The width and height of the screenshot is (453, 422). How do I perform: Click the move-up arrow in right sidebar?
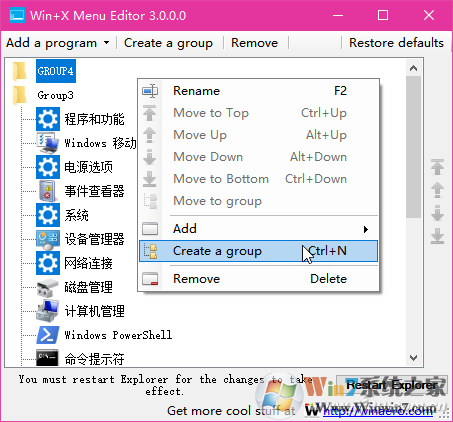click(x=437, y=190)
